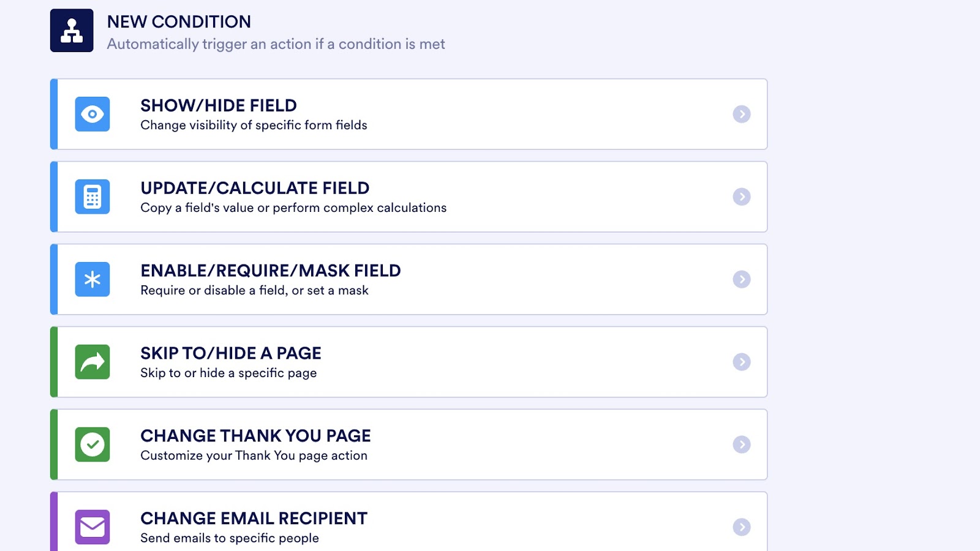
Task: Expand the Update/Calculate Field chevron arrow
Action: [x=742, y=197]
